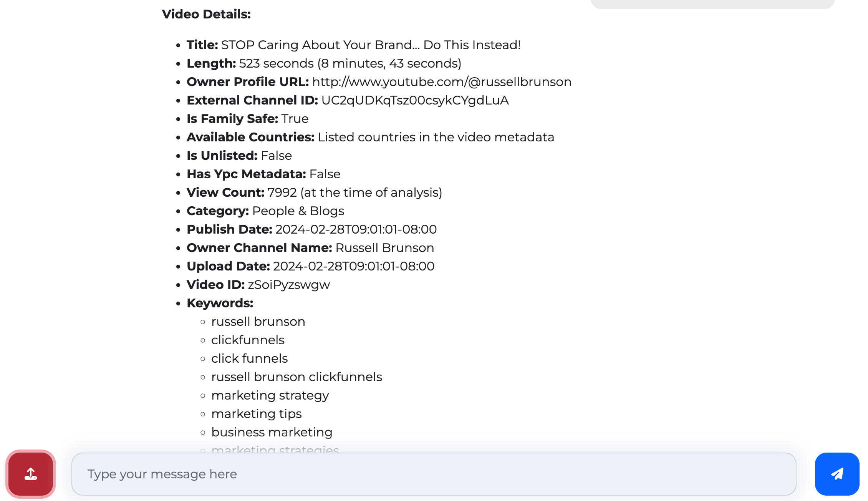
Task: Click the 'View Count: 7992' line
Action: [x=314, y=192]
